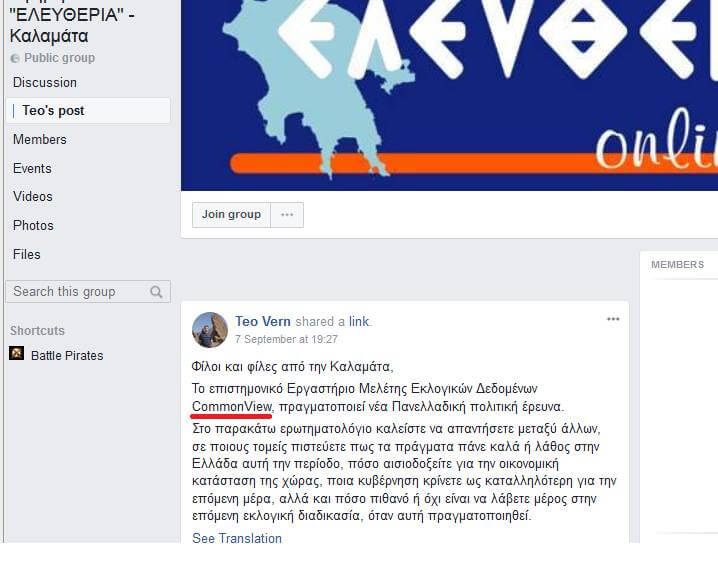
Task: Open the Photos section
Action: [x=33, y=225]
